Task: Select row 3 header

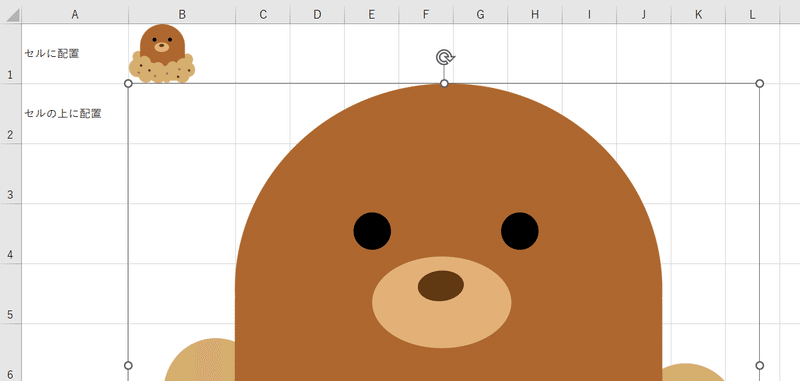Action: coord(11,173)
